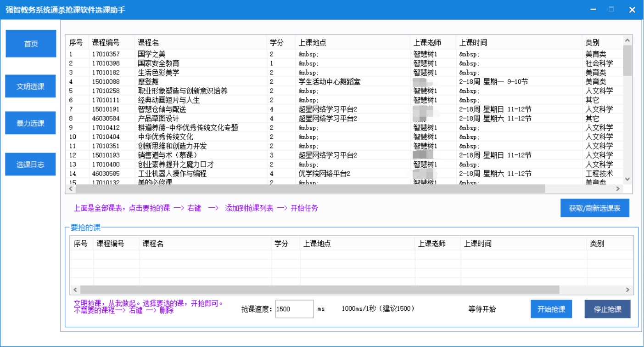Click 要抢的课 list horizontal scrollbar left arrow
644x347 pixels.
(75, 290)
